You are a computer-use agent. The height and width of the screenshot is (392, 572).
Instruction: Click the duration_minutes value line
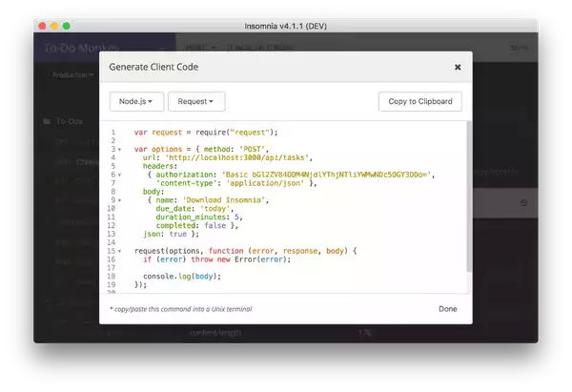pos(199,217)
